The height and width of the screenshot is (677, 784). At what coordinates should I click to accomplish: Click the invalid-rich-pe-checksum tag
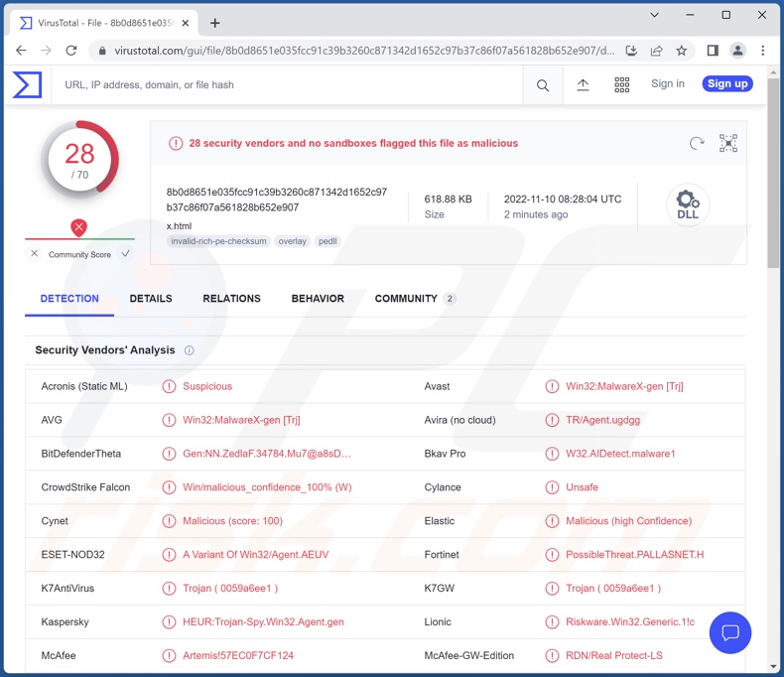click(218, 241)
